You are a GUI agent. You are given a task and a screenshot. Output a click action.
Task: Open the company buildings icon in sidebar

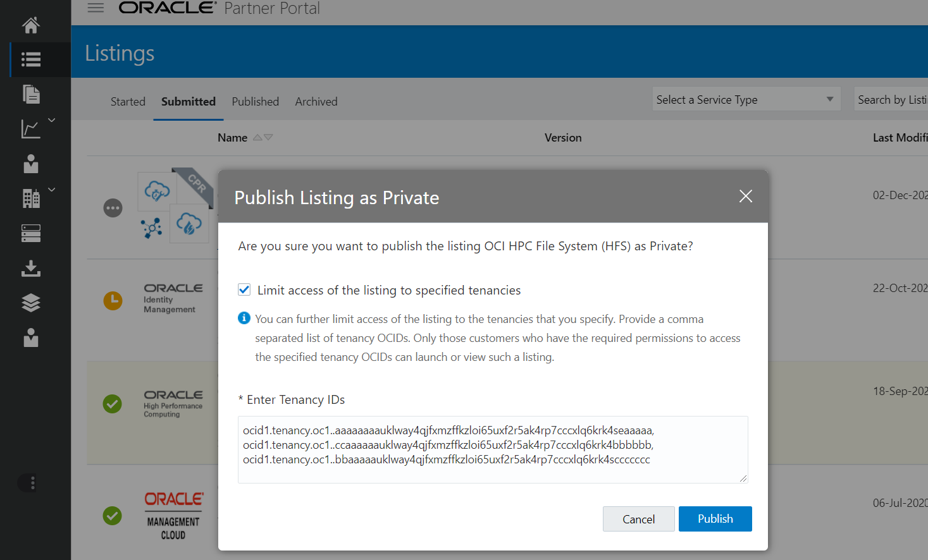click(x=30, y=198)
